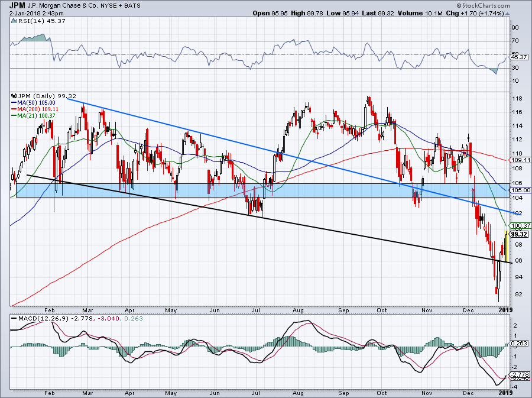The height and width of the screenshot is (398, 532).
Task: Click the candlestick icon beside JPM (Daily)
Action: (14, 96)
